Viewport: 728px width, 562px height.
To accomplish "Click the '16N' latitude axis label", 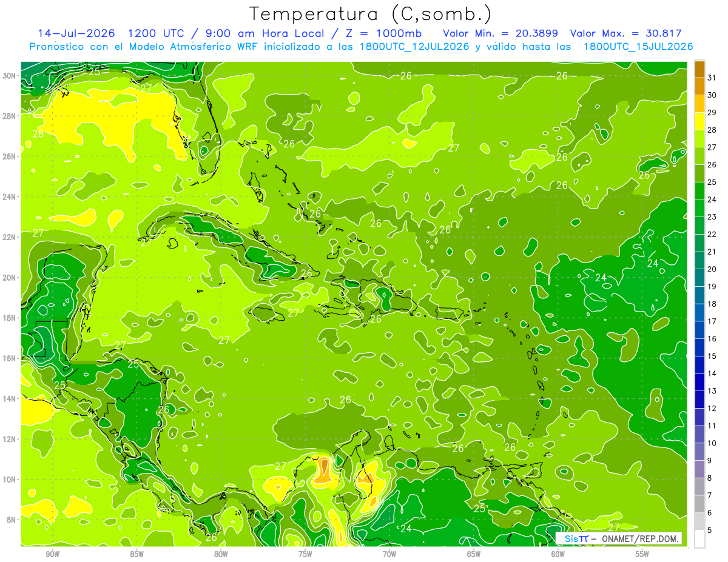I will pyautogui.click(x=10, y=358).
